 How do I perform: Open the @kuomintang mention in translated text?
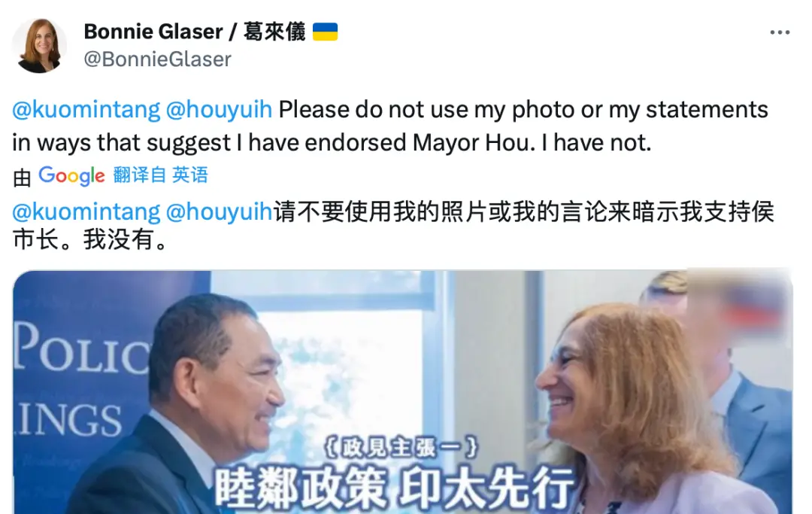coord(86,211)
